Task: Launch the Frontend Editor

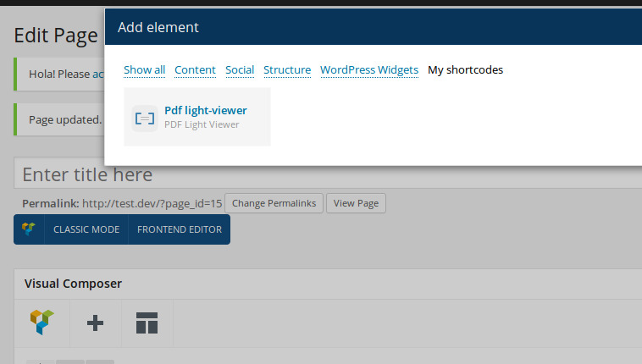Action: click(180, 229)
